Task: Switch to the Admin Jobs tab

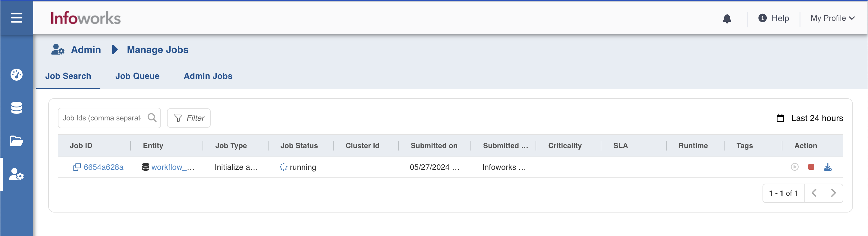Action: tap(208, 76)
